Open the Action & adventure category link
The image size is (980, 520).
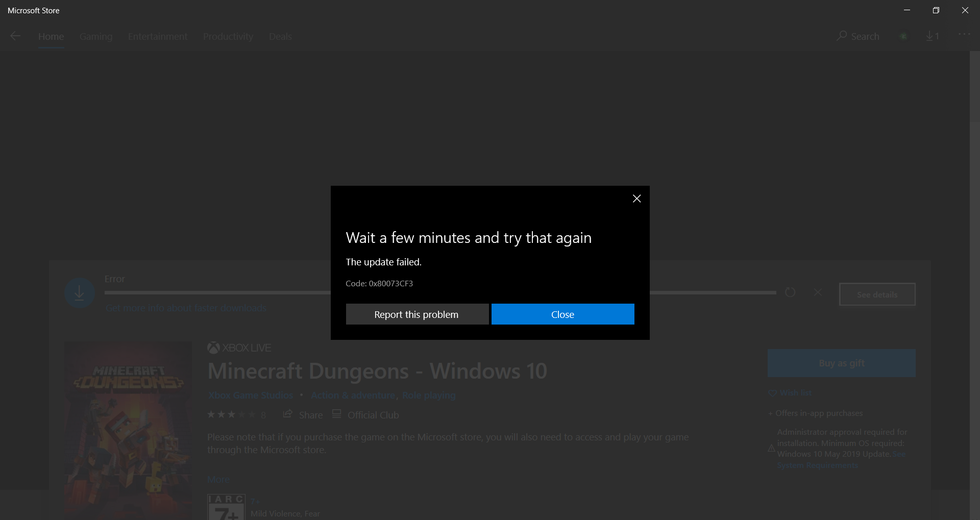[x=353, y=395]
